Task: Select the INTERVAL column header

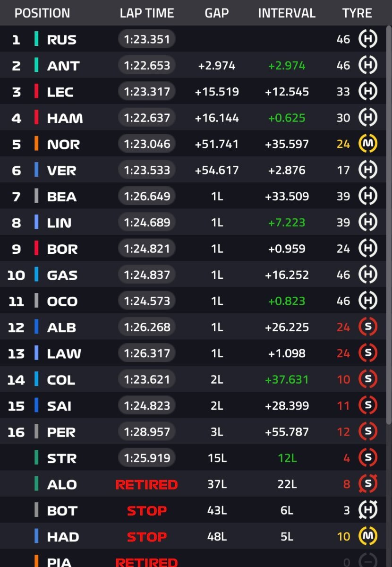Action: tap(287, 13)
